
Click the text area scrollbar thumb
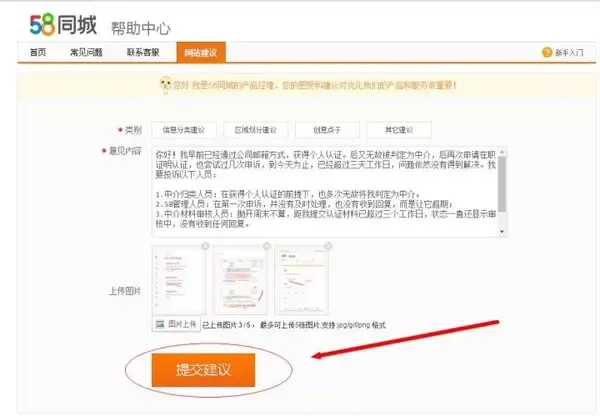click(502, 184)
